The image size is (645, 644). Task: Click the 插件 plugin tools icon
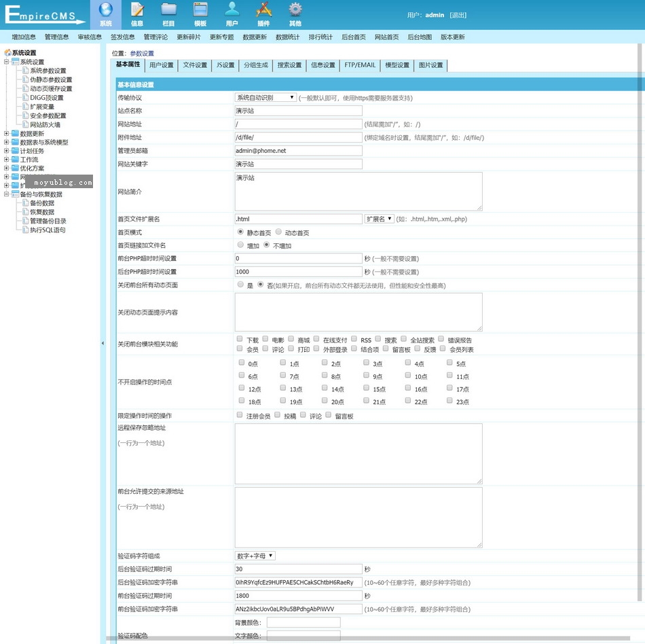(x=263, y=10)
